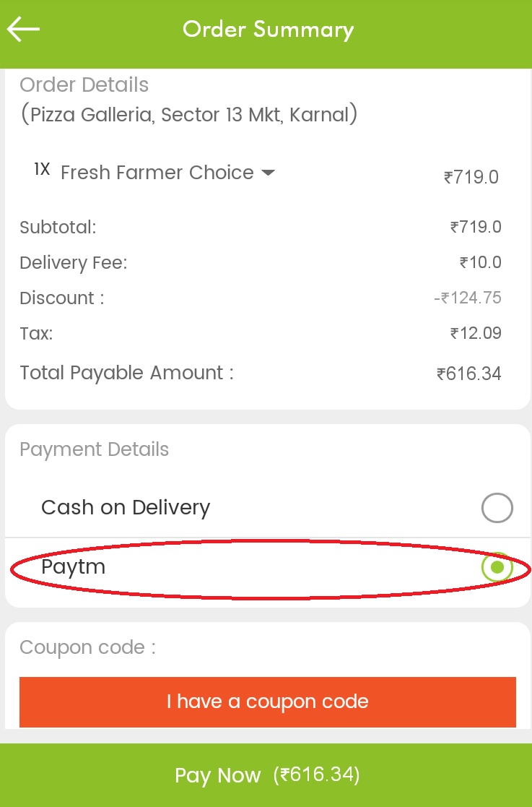532x807 pixels.
Task: Select Cash on Delivery radio button
Action: [497, 509]
